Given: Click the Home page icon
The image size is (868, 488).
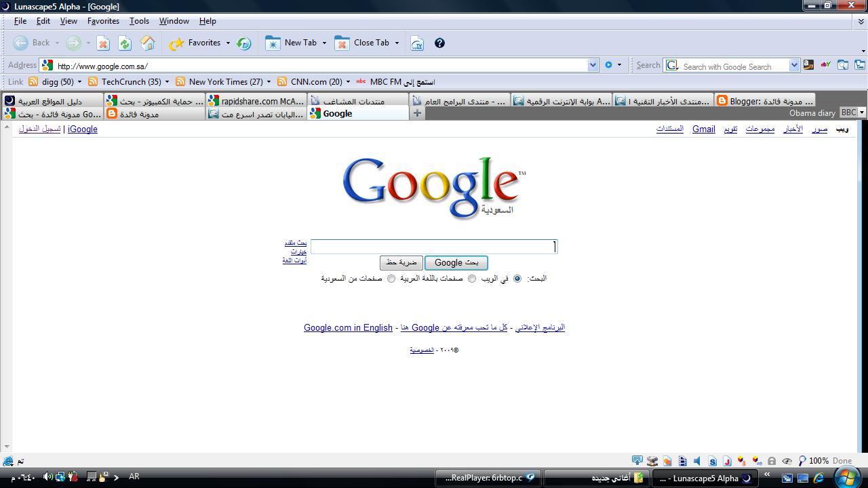Looking at the screenshot, I should pos(147,43).
